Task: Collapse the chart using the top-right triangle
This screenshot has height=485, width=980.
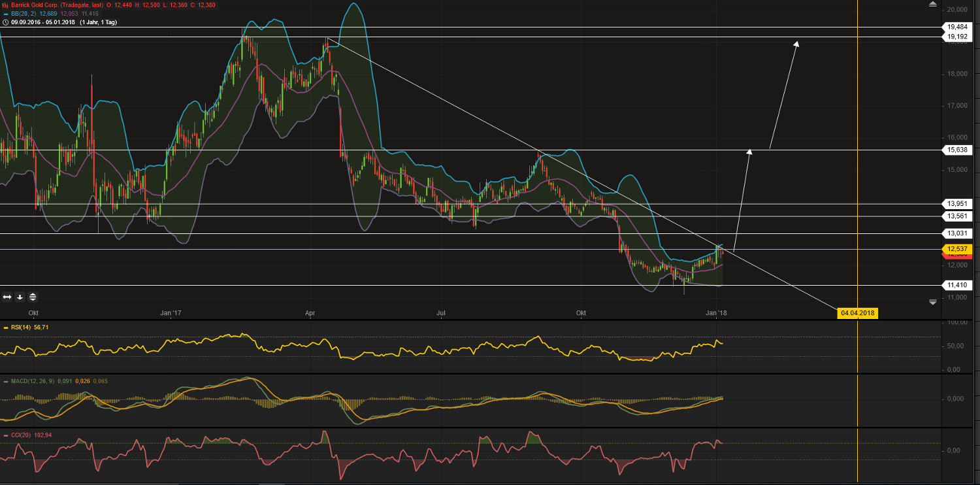Action: pyautogui.click(x=932, y=4)
